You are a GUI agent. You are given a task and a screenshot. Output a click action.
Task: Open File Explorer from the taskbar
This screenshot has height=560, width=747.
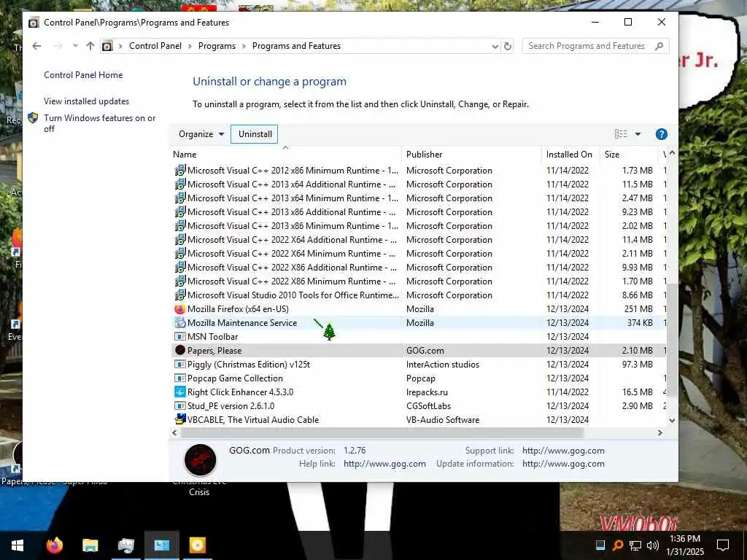click(x=90, y=545)
